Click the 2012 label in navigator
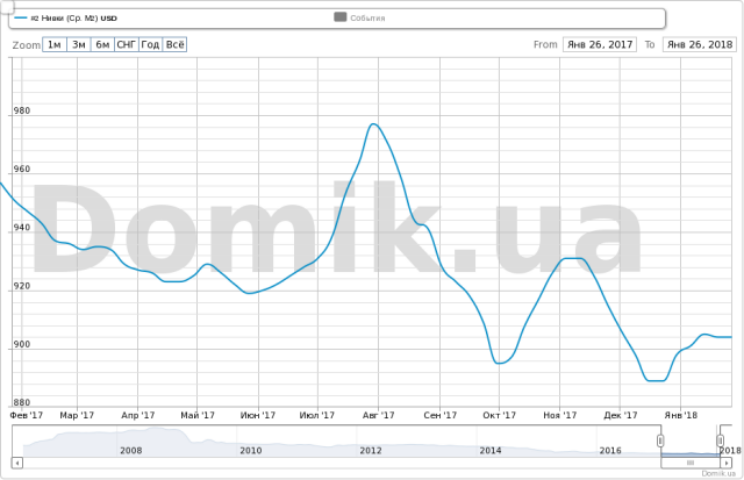The image size is (744, 480). pyautogui.click(x=371, y=450)
